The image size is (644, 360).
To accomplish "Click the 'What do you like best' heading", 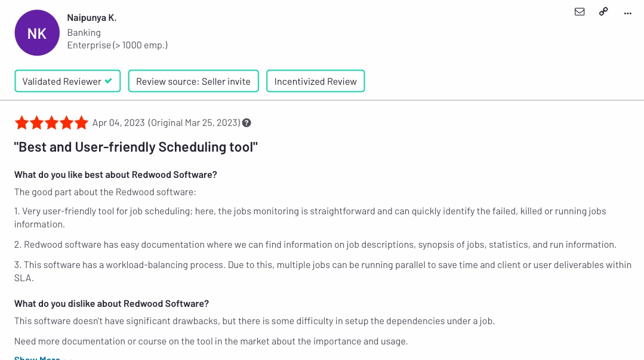I will point(115,175).
